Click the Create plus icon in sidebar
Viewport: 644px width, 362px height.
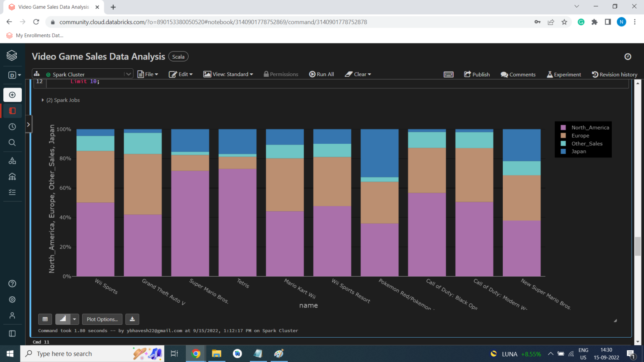point(12,95)
